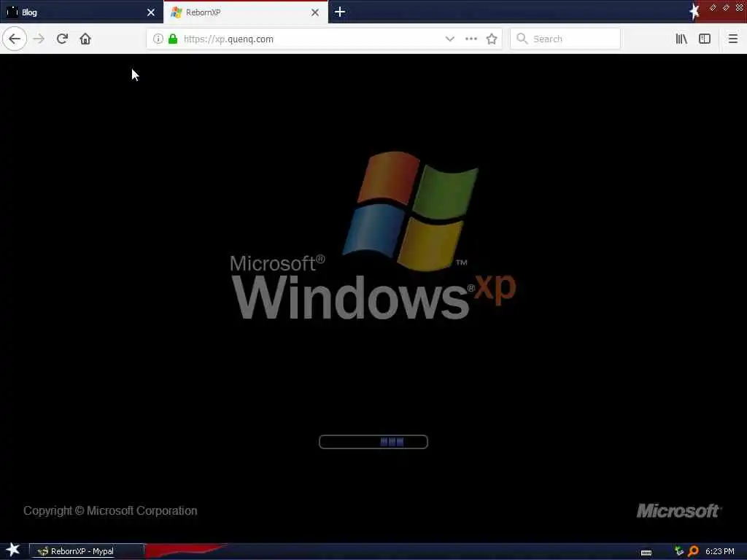Image resolution: width=747 pixels, height=560 pixels.
Task: Click the forward navigation arrow
Action: pyautogui.click(x=39, y=39)
